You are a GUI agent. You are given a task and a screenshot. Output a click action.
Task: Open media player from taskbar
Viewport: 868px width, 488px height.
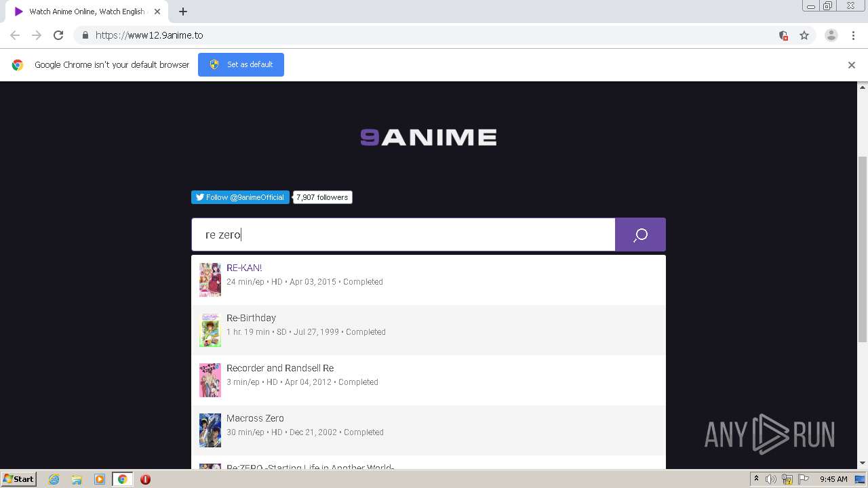pos(100,479)
